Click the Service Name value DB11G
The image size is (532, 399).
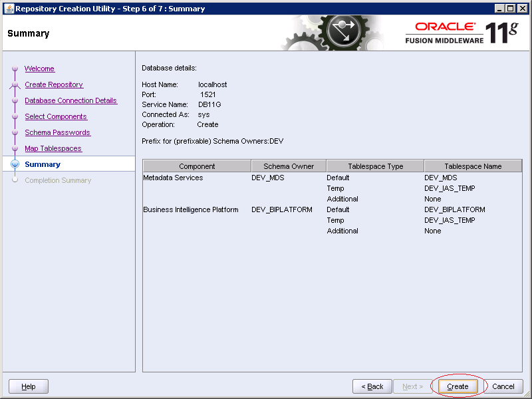click(209, 104)
